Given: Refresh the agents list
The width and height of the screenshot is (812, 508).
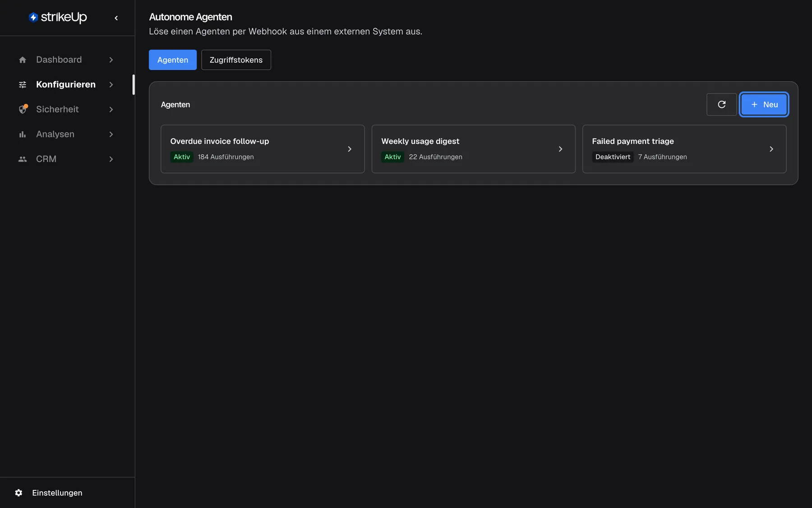Looking at the screenshot, I should point(721,104).
